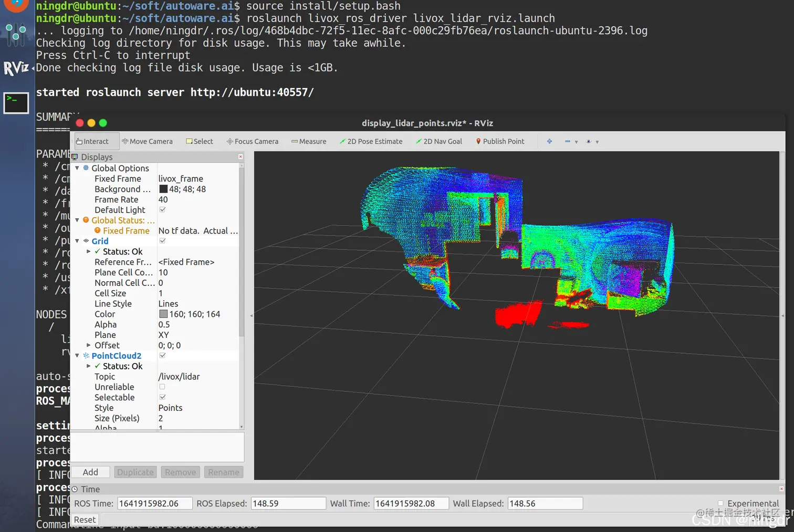
Task: Select the 2D Nav Goal tool
Action: (439, 141)
